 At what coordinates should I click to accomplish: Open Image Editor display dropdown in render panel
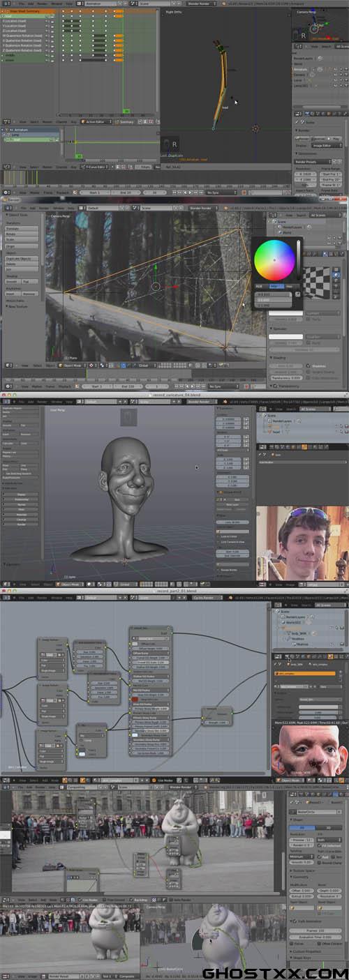coord(328,146)
